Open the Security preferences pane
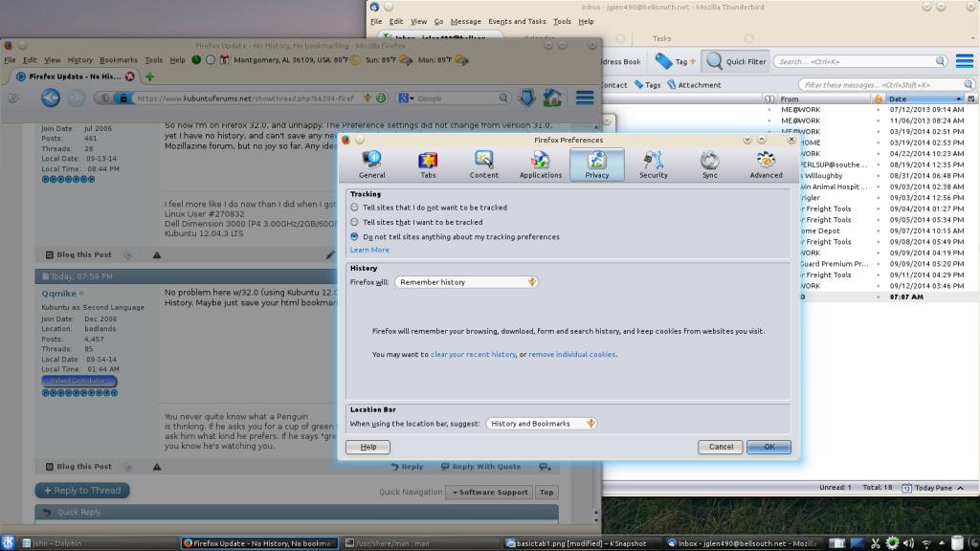 pos(654,165)
